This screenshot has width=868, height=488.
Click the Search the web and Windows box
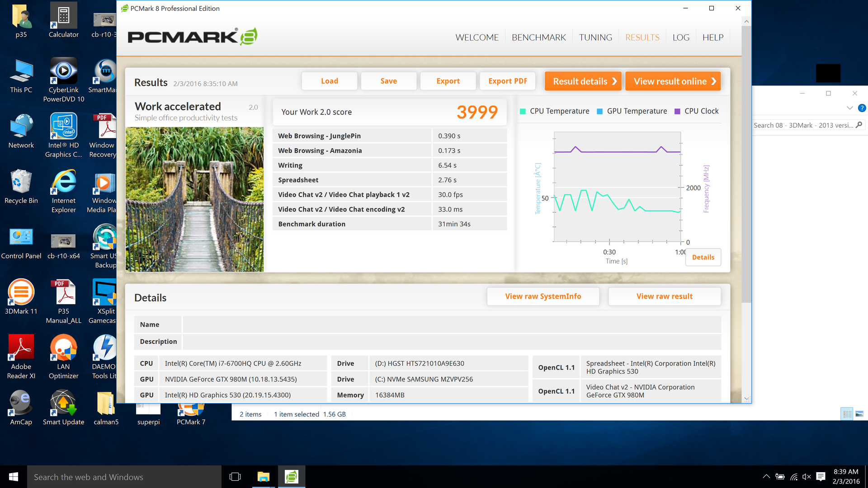click(124, 477)
